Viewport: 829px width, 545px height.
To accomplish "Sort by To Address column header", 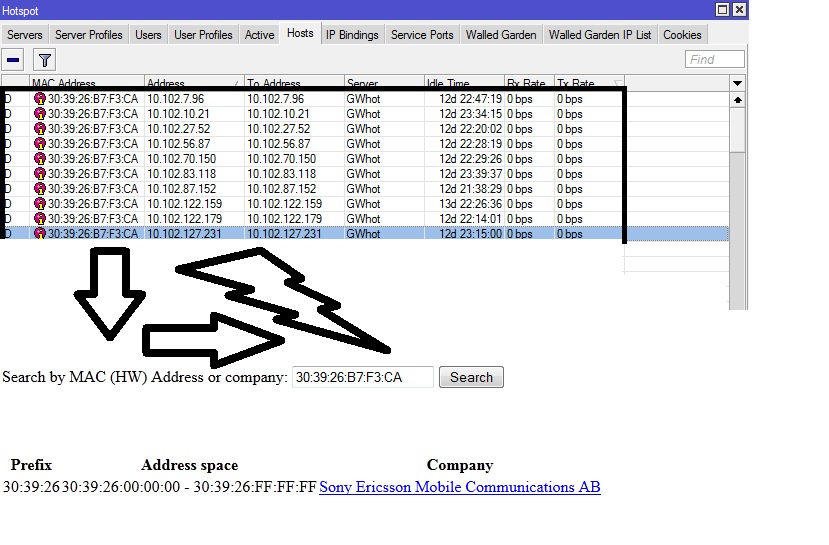I will (294, 82).
